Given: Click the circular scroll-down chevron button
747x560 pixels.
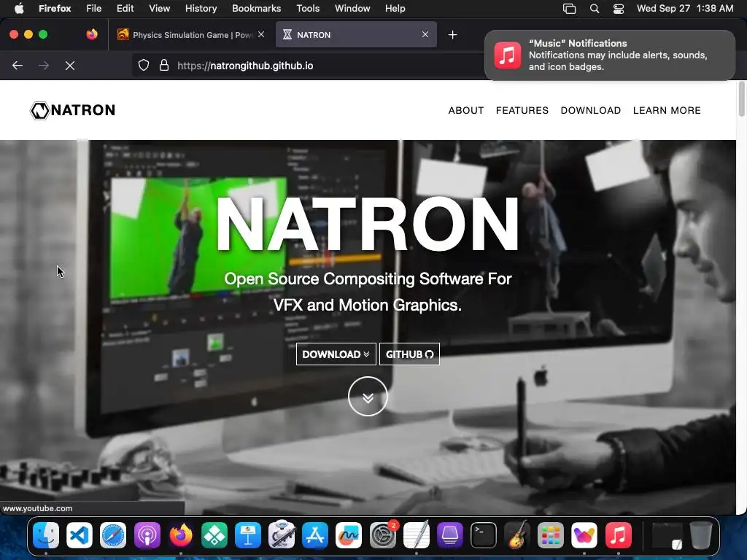Looking at the screenshot, I should pos(368,397).
